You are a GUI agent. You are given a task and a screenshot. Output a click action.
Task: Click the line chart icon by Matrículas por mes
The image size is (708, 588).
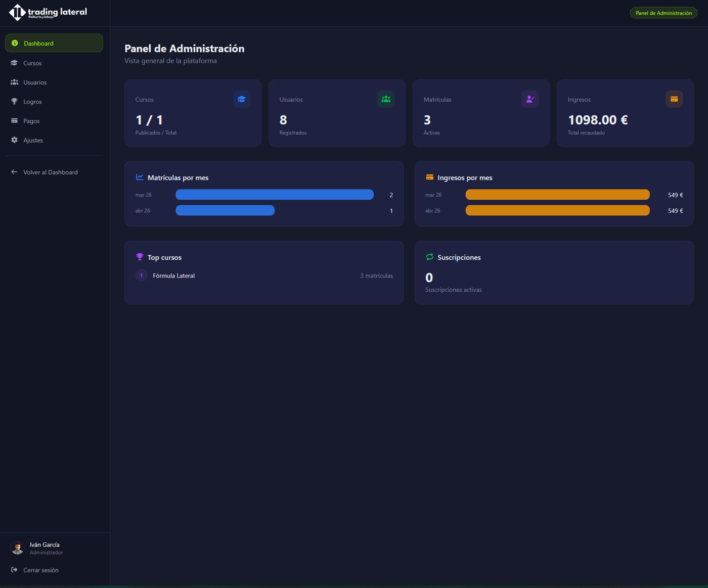(x=140, y=177)
